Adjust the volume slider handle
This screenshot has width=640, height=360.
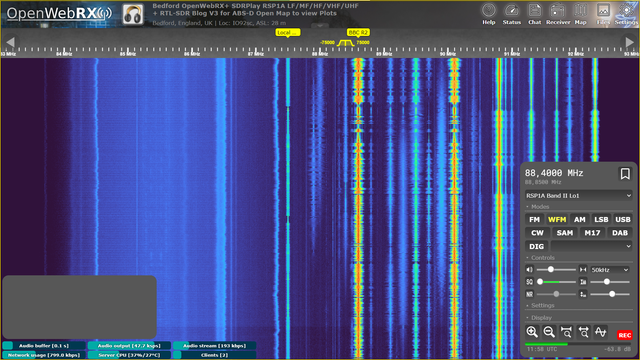click(x=551, y=269)
